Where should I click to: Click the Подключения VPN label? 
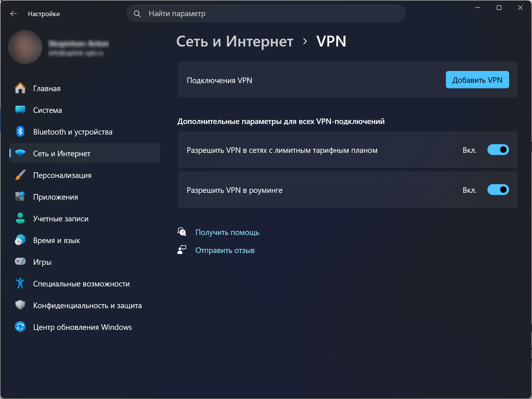(x=219, y=80)
